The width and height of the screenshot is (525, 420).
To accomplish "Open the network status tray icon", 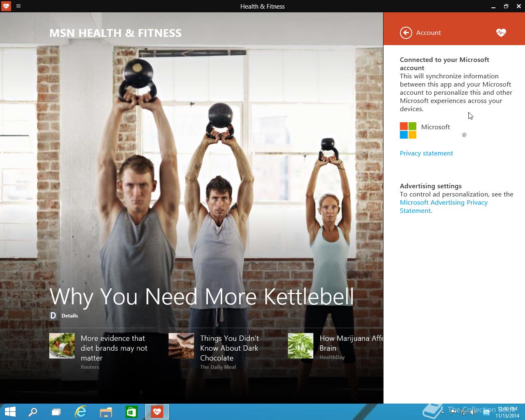I will pyautogui.click(x=463, y=412).
